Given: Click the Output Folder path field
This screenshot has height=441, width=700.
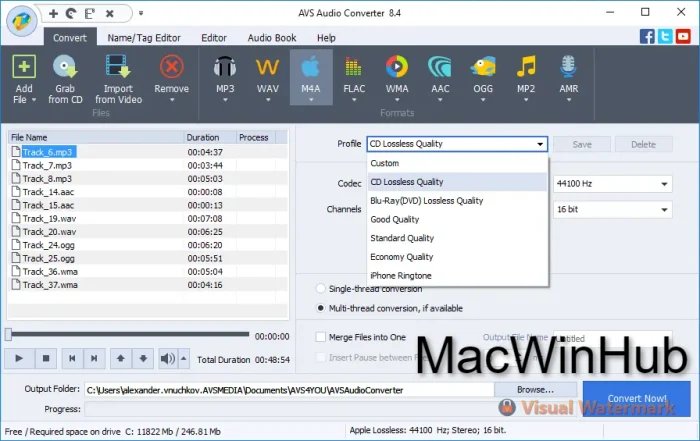Looking at the screenshot, I should point(289,390).
